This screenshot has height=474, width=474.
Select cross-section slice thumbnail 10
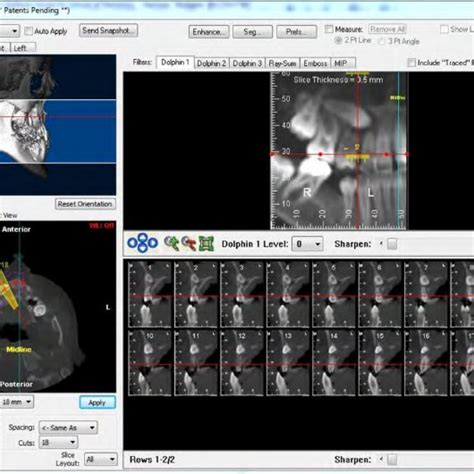click(x=150, y=363)
